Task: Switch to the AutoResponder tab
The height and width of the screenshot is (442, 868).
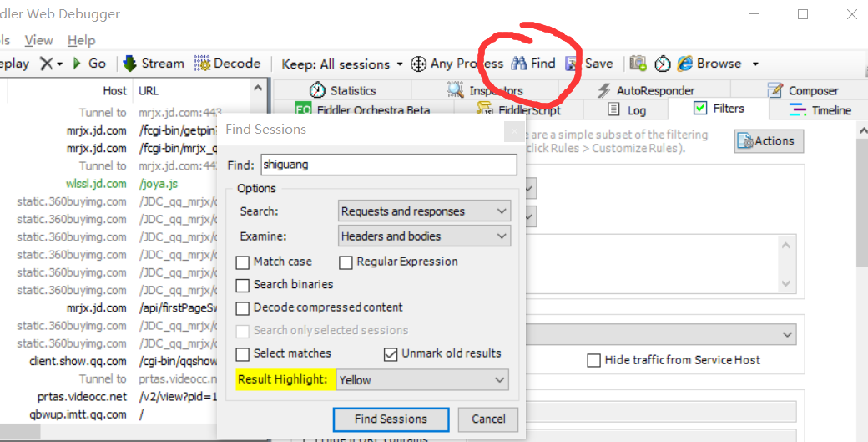Action: 645,90
